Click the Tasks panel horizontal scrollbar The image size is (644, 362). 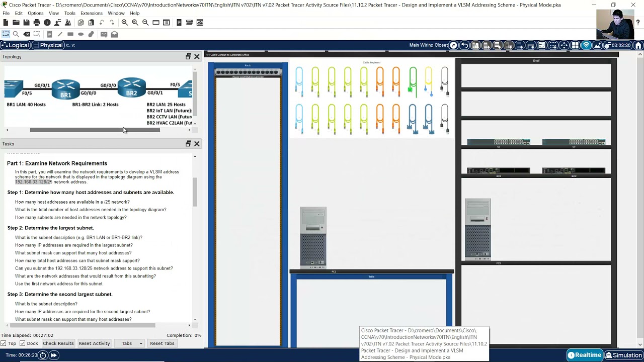pos(83,325)
